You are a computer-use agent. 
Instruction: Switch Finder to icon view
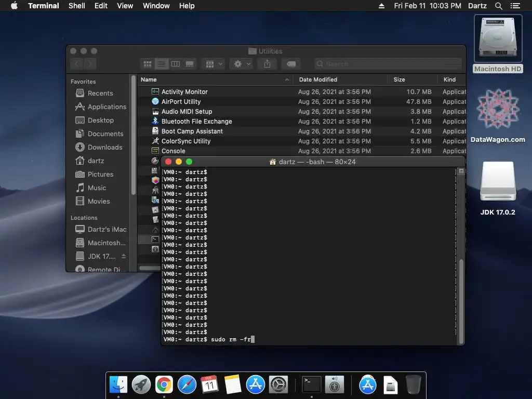(147, 64)
